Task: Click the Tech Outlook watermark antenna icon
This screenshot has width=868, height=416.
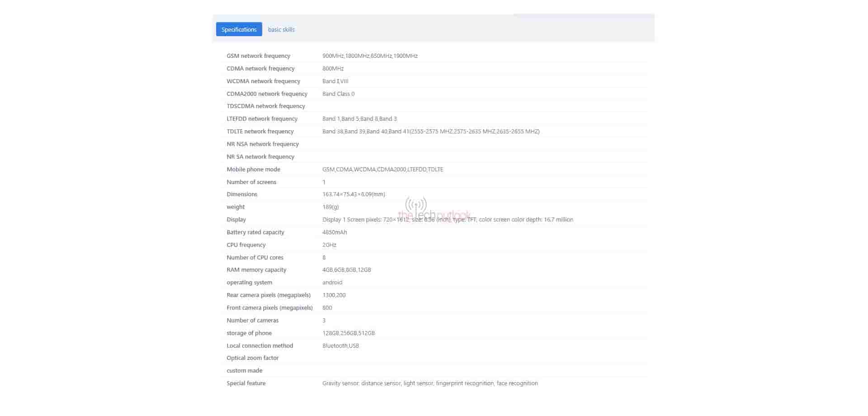Action: 416,204
